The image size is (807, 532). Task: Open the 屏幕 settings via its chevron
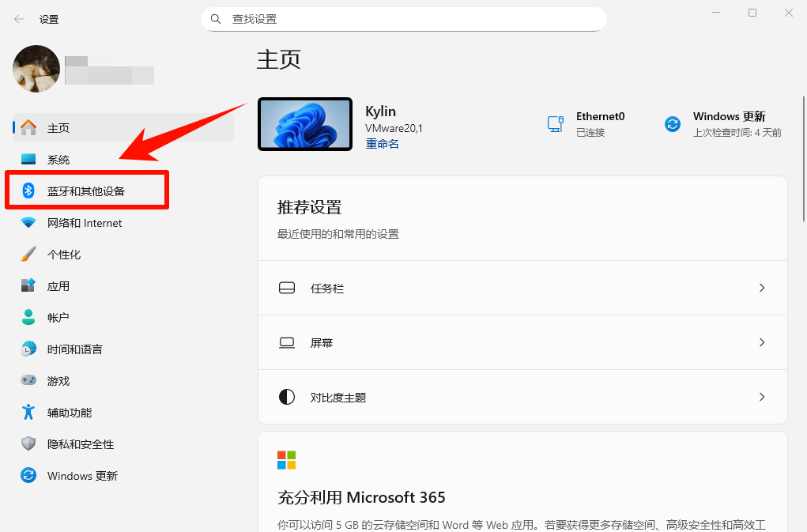(760, 342)
